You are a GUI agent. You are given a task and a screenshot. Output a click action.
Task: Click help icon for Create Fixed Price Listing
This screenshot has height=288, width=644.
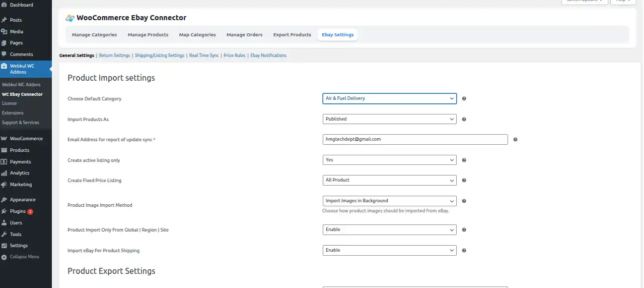(464, 181)
